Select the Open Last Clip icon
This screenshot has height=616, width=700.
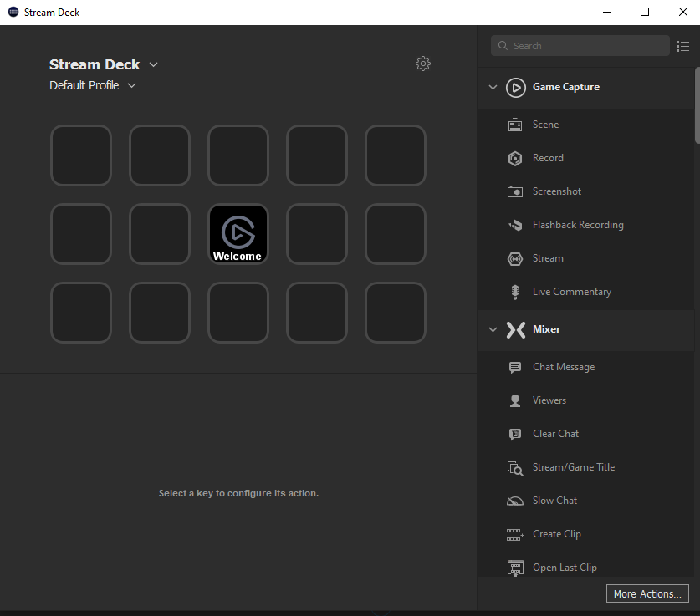click(515, 568)
